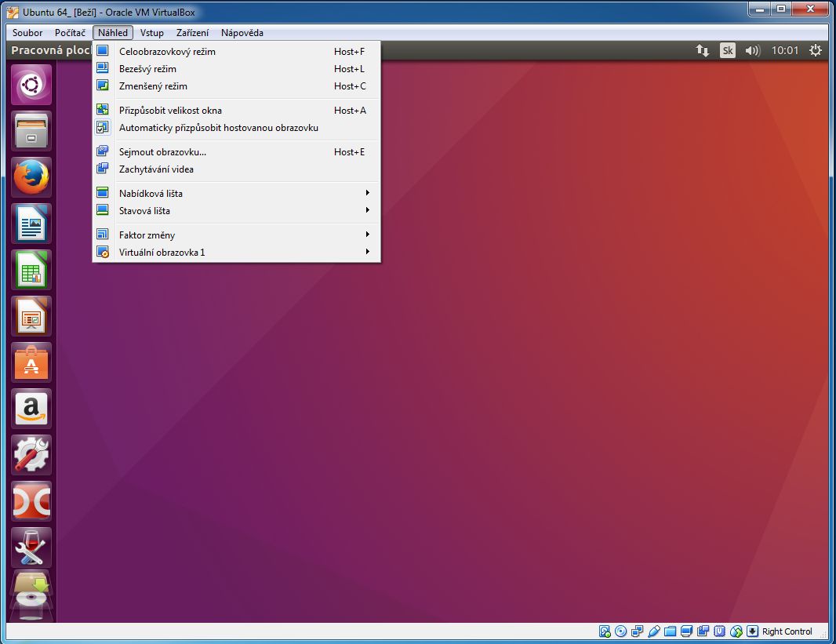The image size is (836, 644).
Task: Click the Pracovná plocha panel title
Action: pyautogui.click(x=51, y=51)
